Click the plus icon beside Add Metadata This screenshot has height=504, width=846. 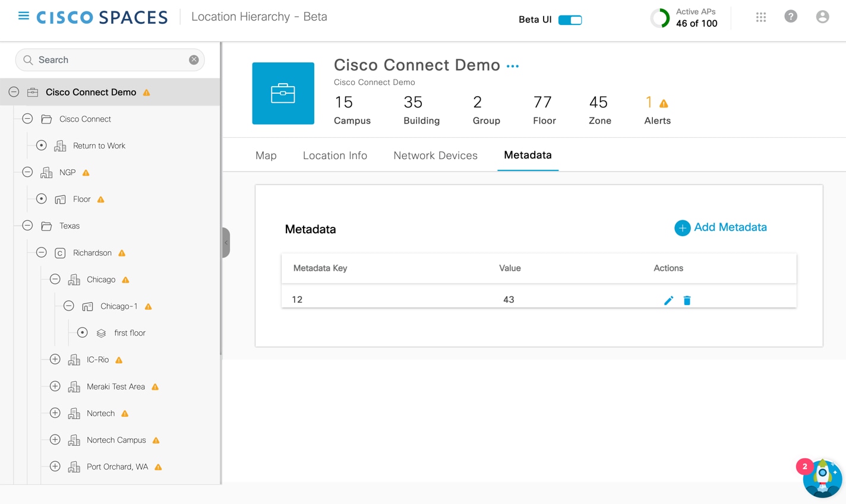pyautogui.click(x=682, y=228)
